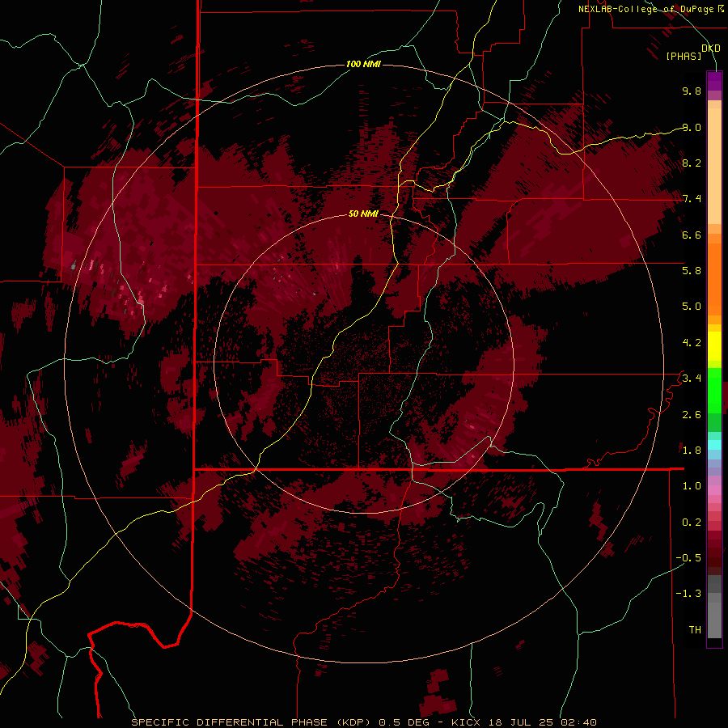
Task: Click the 8.2 value on the scale
Action: tap(692, 163)
